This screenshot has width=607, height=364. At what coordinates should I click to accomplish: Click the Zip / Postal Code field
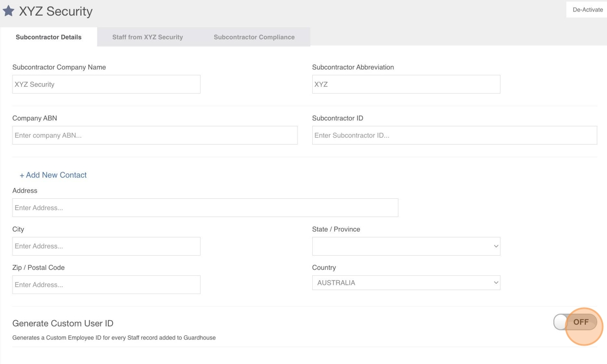pos(106,285)
